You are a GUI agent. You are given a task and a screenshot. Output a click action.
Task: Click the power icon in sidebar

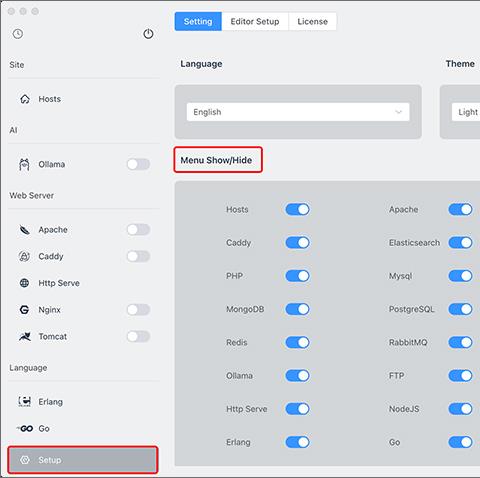point(148,34)
